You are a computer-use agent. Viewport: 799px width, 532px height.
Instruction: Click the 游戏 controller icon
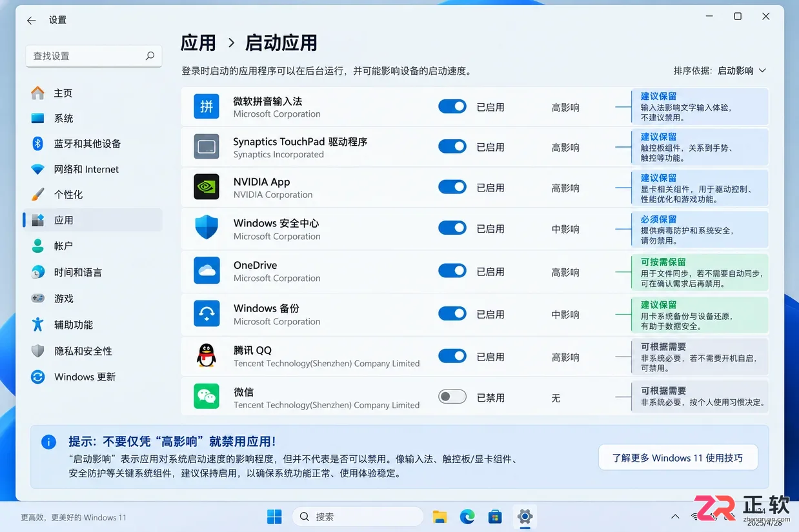[38, 299]
